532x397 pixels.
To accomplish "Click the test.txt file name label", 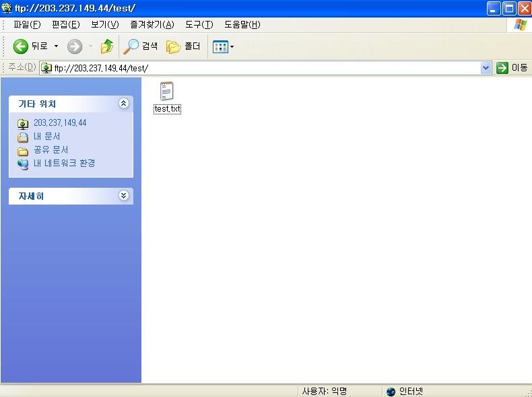I will click(x=167, y=109).
